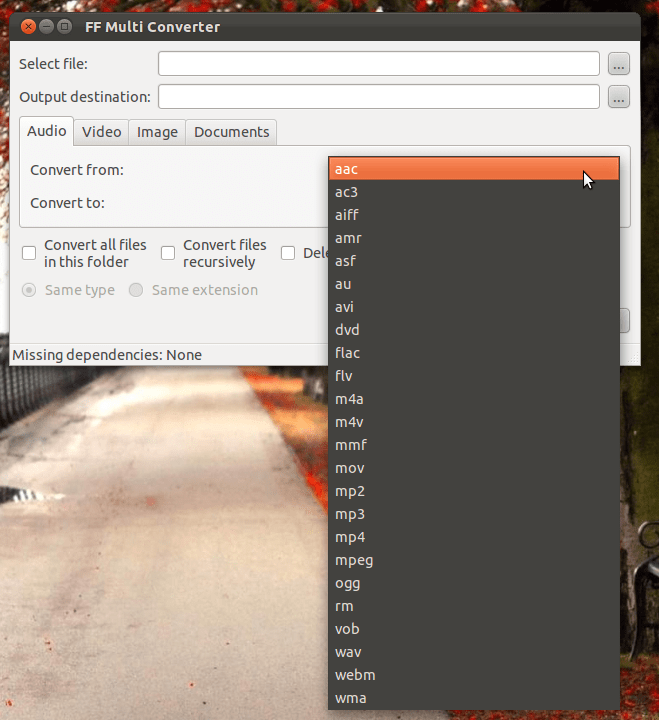Toggle Convert files recursively checkbox
659x720 pixels.
[x=169, y=253]
